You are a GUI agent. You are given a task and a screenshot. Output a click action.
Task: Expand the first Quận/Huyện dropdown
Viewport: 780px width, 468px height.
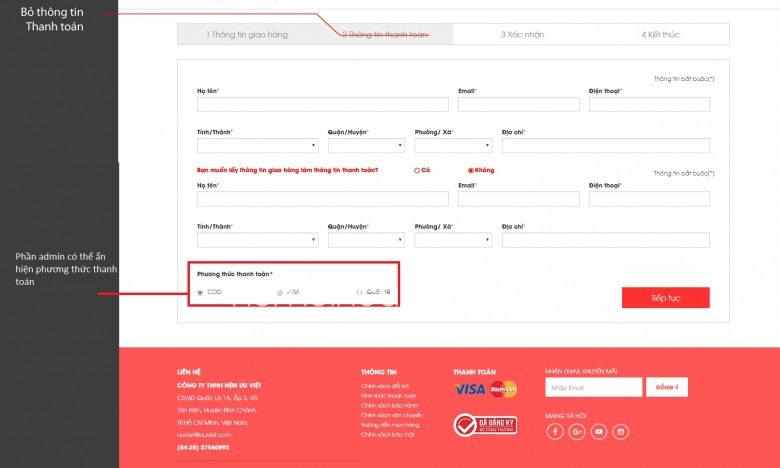point(367,145)
